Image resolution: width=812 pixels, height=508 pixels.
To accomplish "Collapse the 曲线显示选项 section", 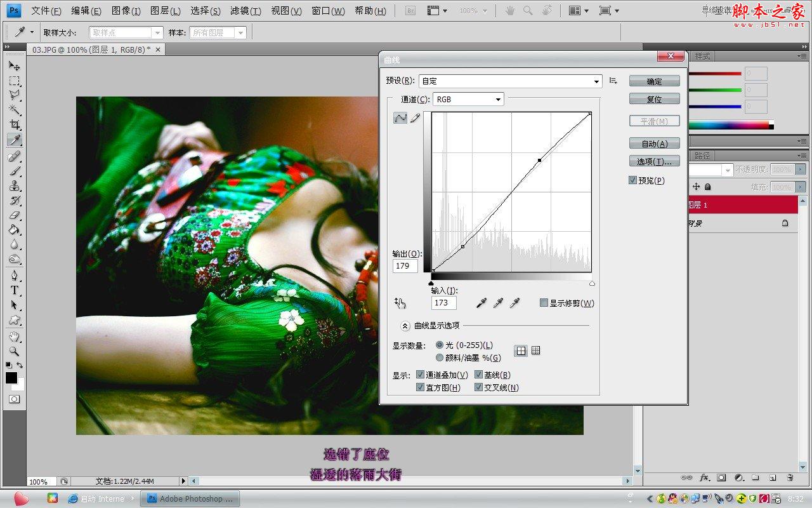I will tap(405, 326).
